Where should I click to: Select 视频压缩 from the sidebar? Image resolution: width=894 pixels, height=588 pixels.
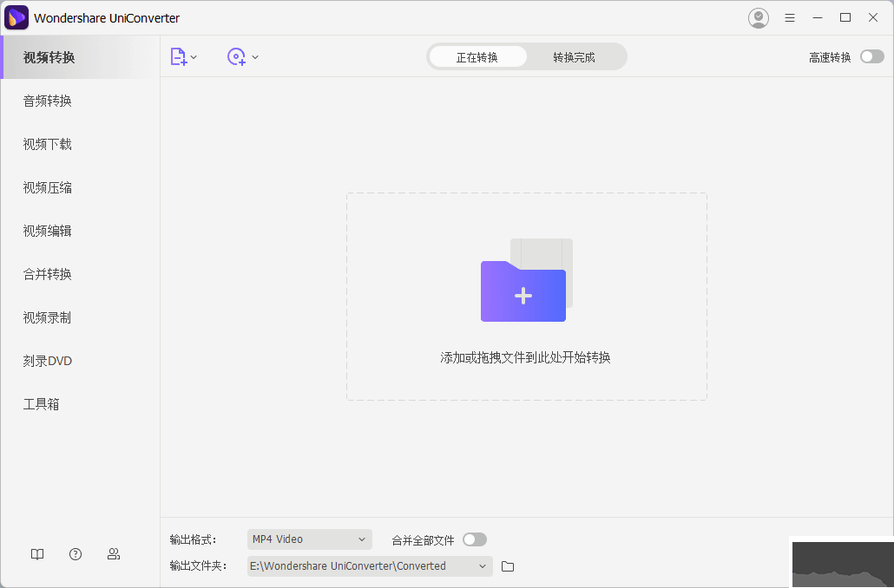click(x=47, y=186)
